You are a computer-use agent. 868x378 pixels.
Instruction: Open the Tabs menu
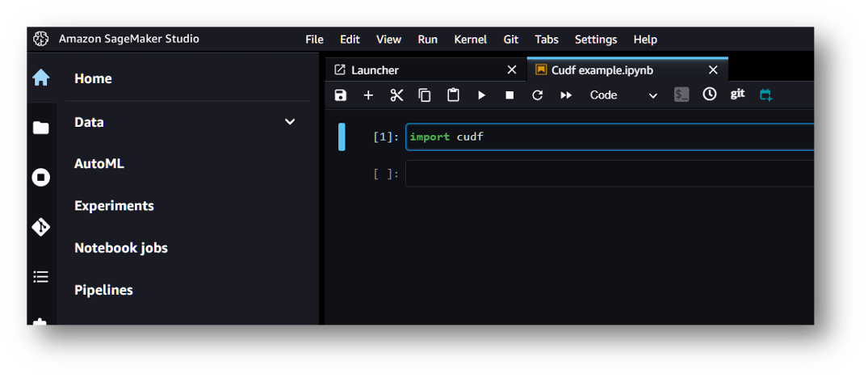(x=547, y=40)
